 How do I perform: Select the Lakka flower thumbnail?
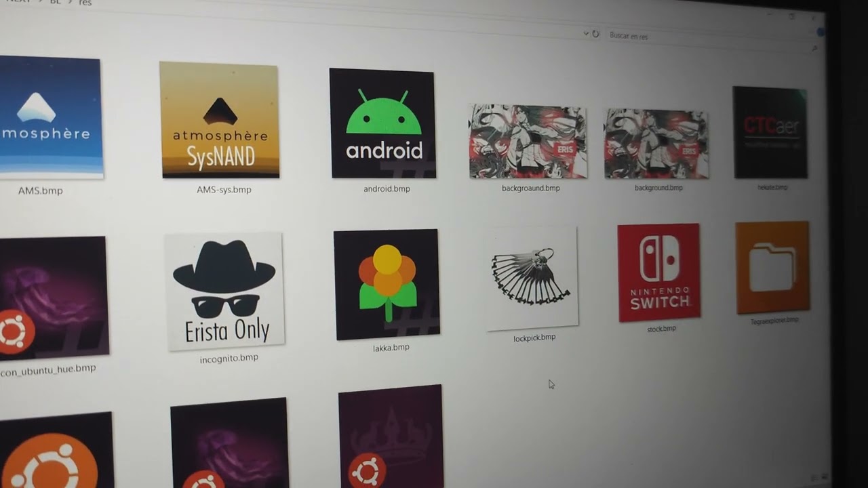click(387, 285)
